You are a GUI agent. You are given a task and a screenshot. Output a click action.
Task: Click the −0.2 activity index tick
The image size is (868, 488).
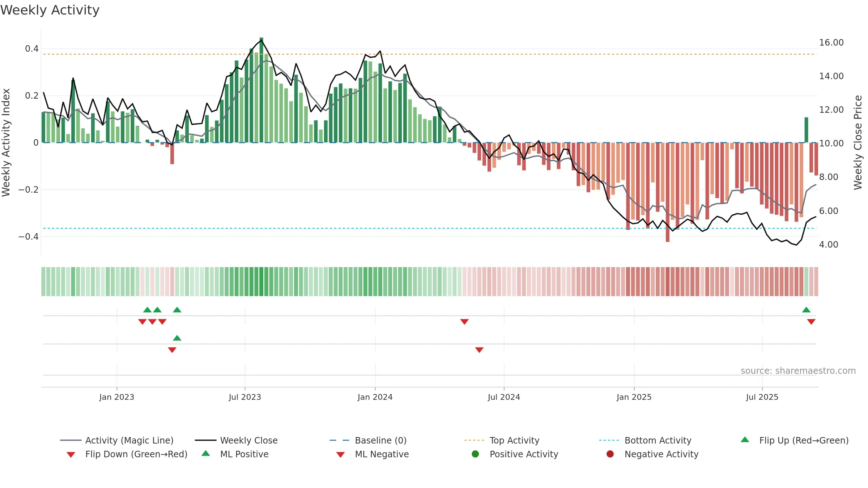click(x=29, y=190)
